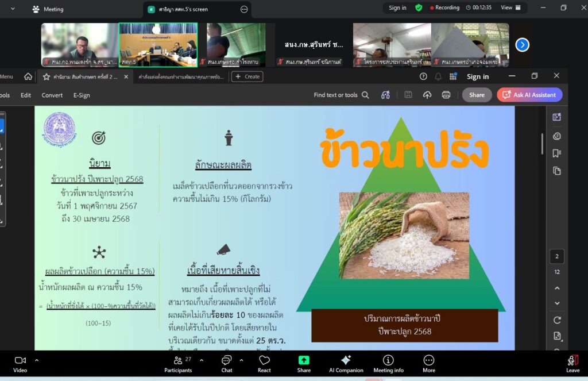The height and width of the screenshot is (381, 588).
Task: Open Meeting info in Zoom
Action: click(x=388, y=363)
